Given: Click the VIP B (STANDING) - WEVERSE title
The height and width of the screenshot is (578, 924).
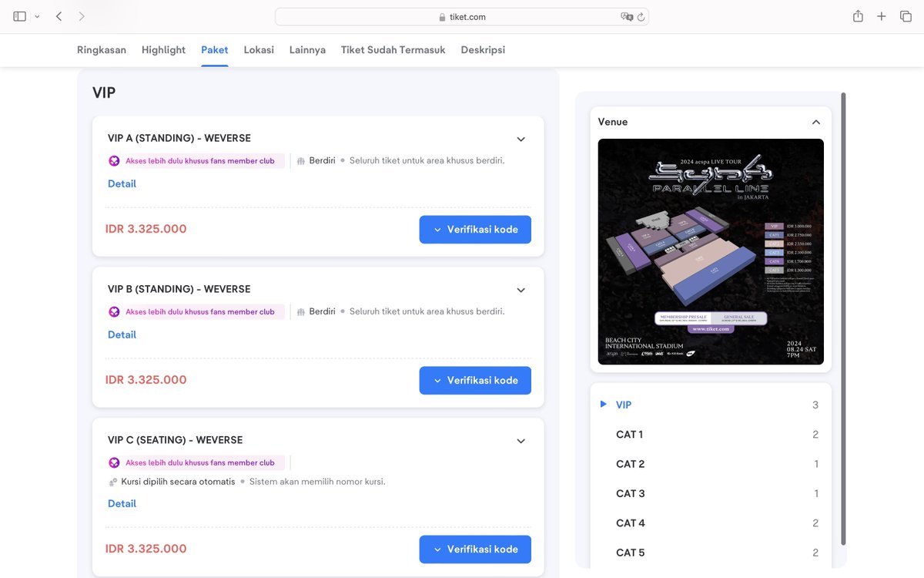Looking at the screenshot, I should 179,289.
